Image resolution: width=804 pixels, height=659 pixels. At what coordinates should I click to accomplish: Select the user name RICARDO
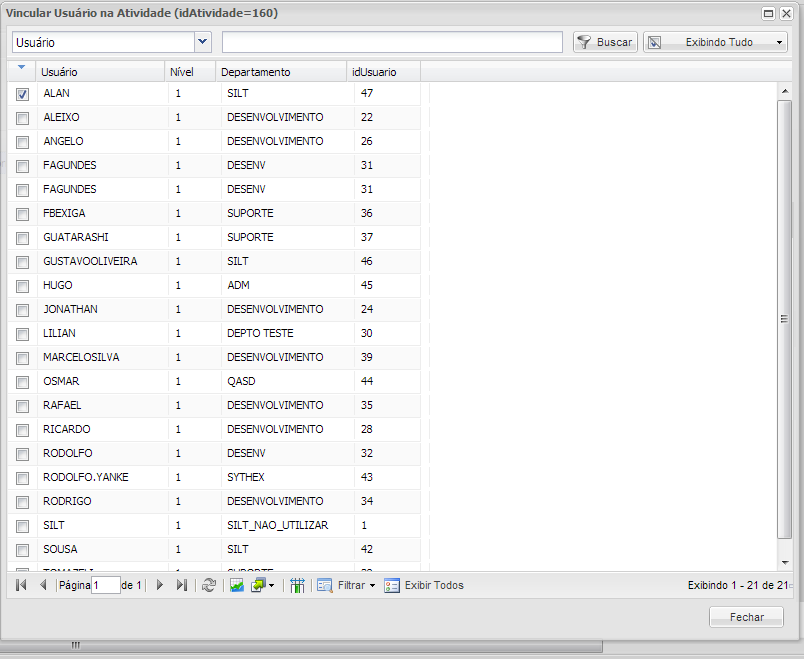[x=67, y=429]
